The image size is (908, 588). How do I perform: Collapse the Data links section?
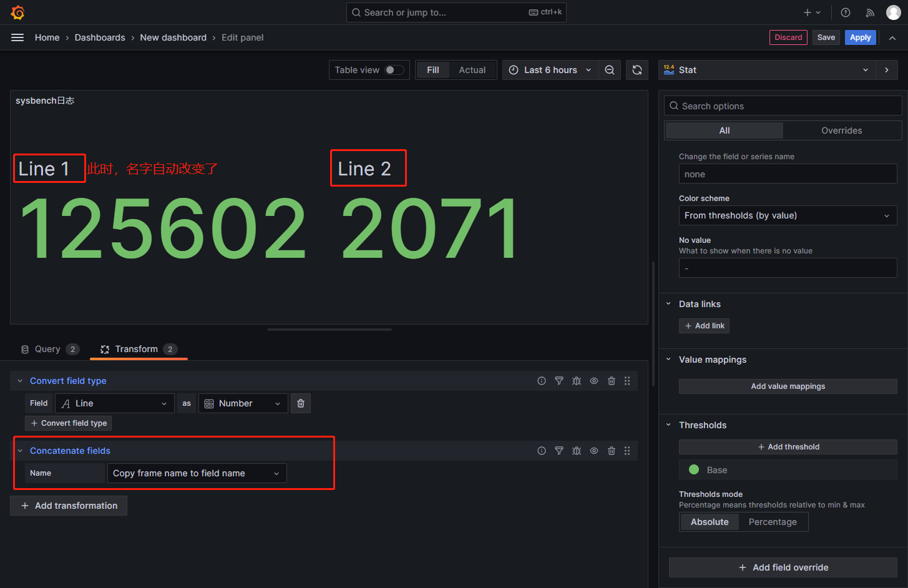pyautogui.click(x=668, y=304)
